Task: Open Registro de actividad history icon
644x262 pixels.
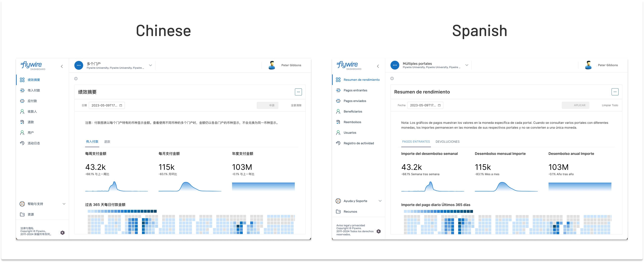Action: coord(338,143)
